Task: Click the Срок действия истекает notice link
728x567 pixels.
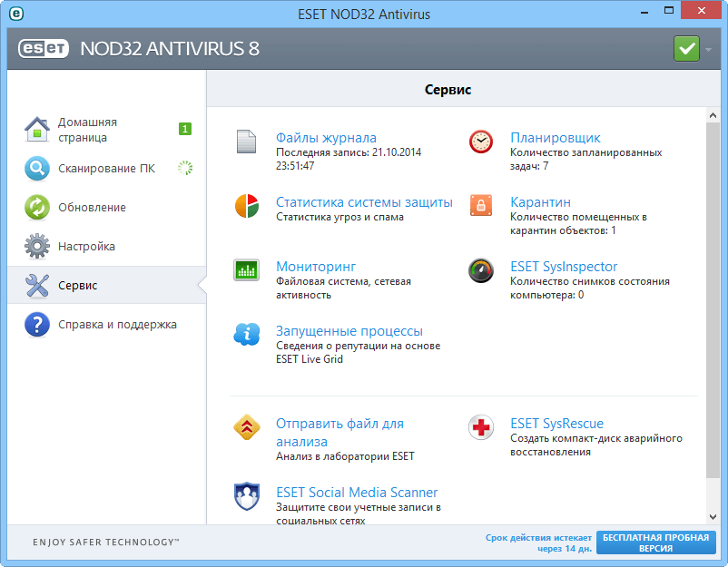Action: (x=536, y=543)
